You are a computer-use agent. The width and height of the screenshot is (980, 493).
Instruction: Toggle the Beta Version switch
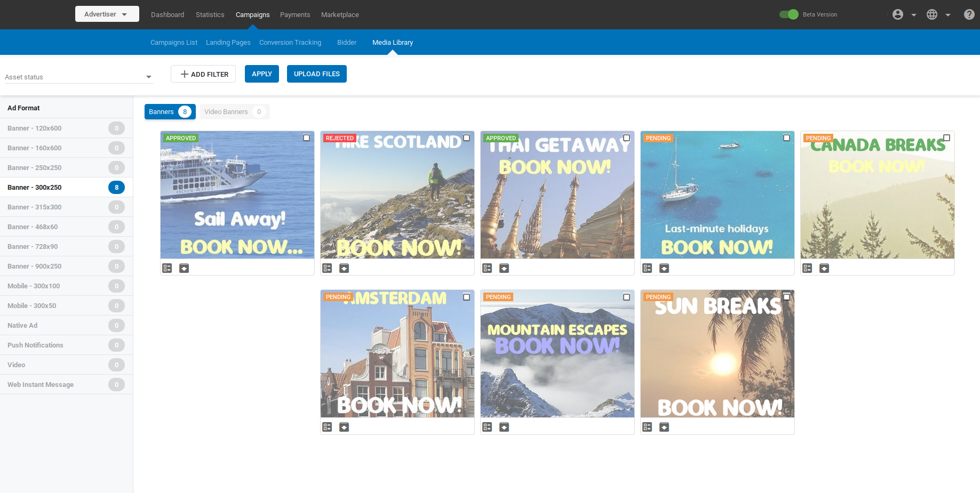[x=788, y=14]
